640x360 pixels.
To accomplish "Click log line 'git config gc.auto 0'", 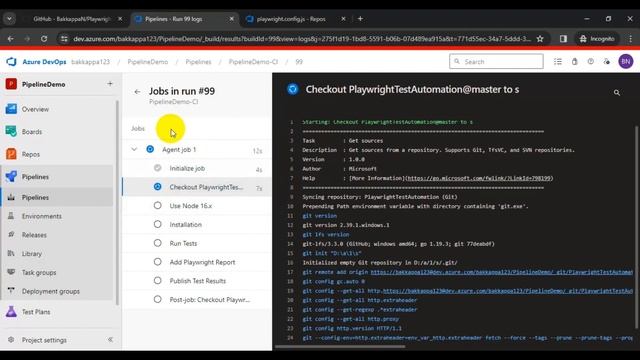I will pos(333,282).
